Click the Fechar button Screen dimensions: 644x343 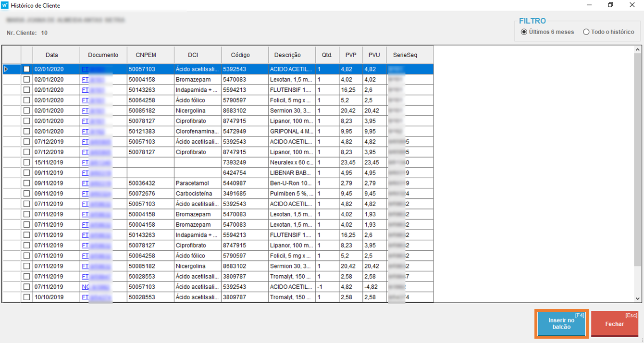click(x=614, y=324)
